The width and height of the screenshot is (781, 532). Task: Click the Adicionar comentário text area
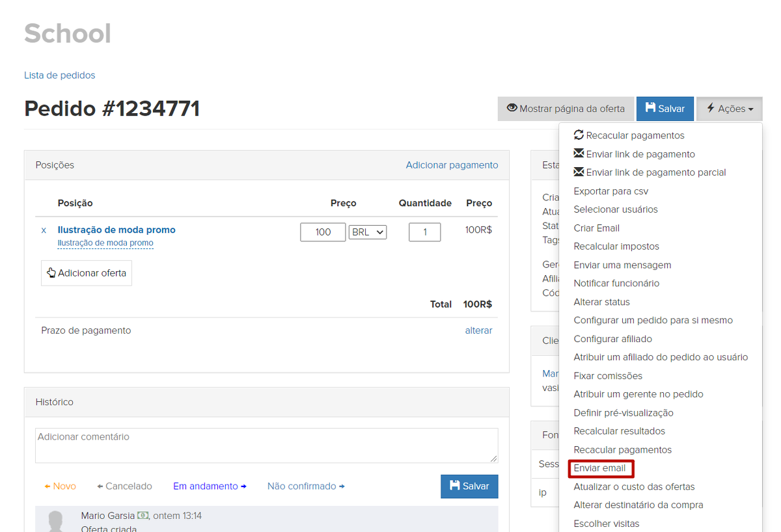pos(266,446)
